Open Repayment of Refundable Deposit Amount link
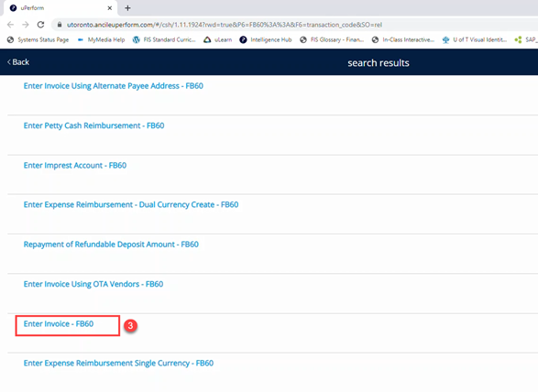 [111, 245]
